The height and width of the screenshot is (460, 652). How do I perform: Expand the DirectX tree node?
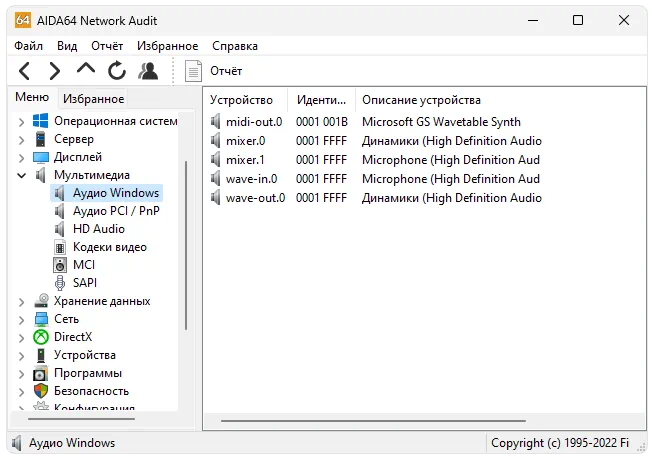tap(21, 338)
